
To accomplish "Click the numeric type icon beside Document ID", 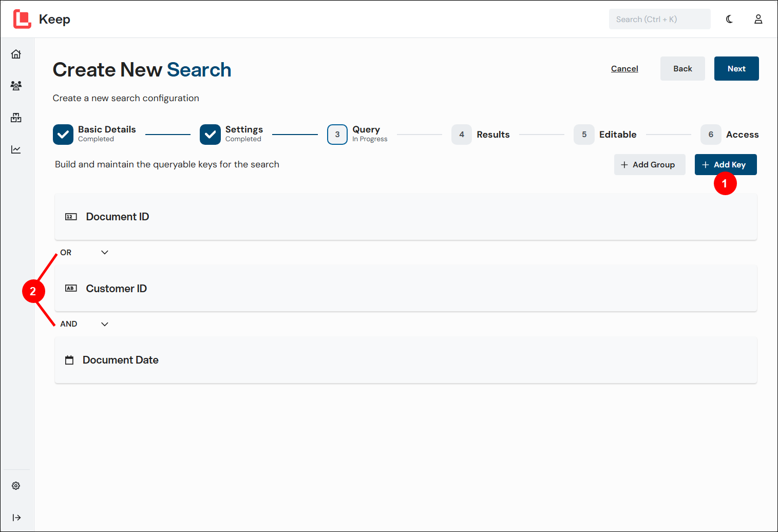I will (x=71, y=217).
